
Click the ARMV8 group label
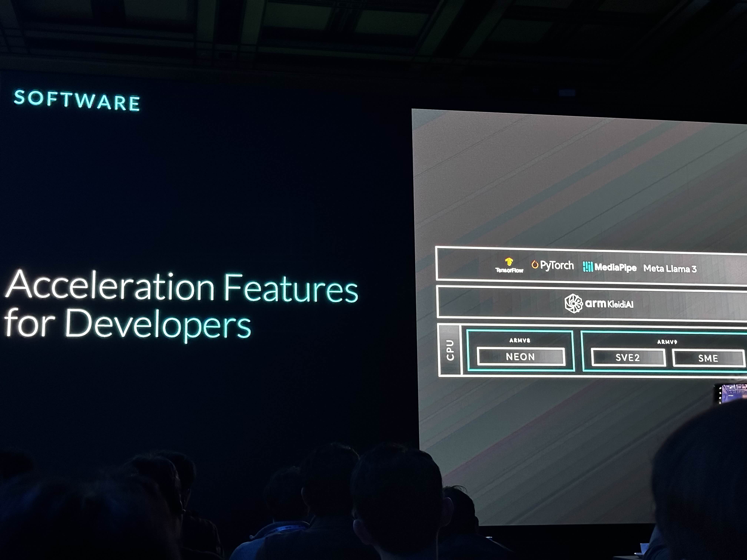pos(520,340)
